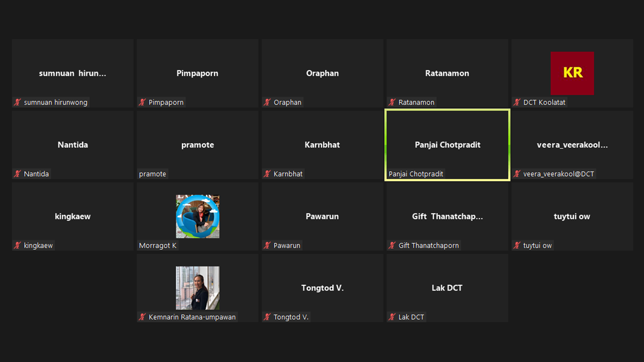Select the large Karnbhat name
Viewport: 644px width, 362px height.
322,145
